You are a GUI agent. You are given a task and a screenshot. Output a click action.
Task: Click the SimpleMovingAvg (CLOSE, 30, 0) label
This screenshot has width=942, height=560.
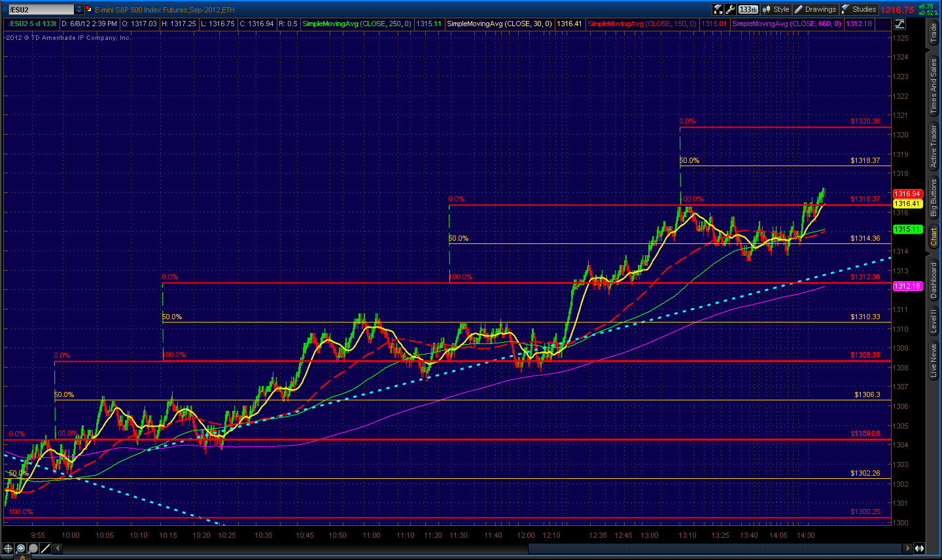499,24
